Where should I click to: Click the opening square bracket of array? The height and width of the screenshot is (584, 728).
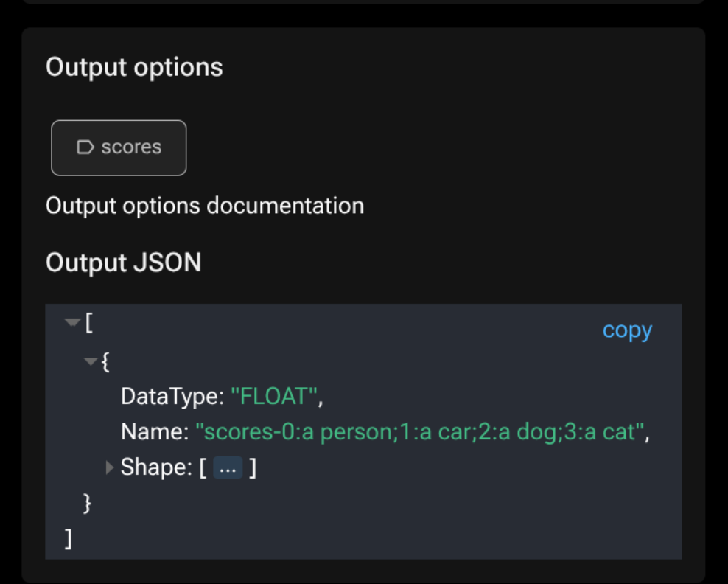tap(89, 322)
